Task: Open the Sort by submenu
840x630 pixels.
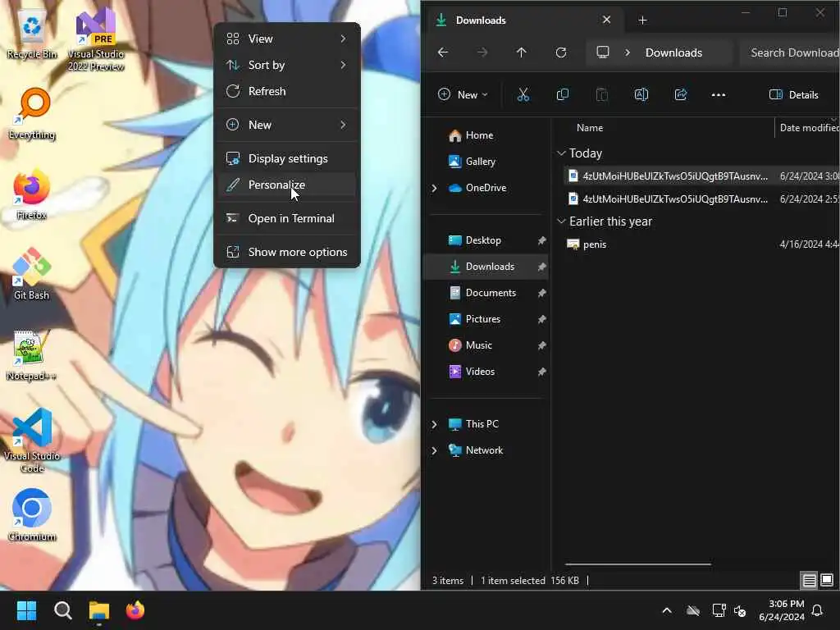Action: coord(286,65)
